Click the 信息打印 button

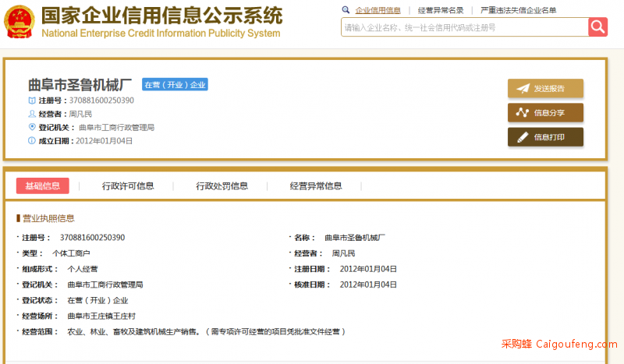click(545, 137)
